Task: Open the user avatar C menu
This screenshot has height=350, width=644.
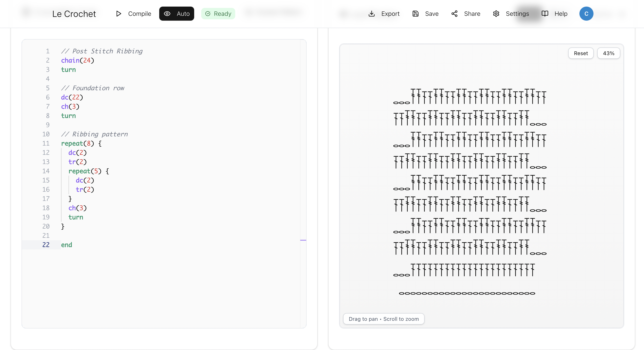Action: pyautogui.click(x=586, y=14)
